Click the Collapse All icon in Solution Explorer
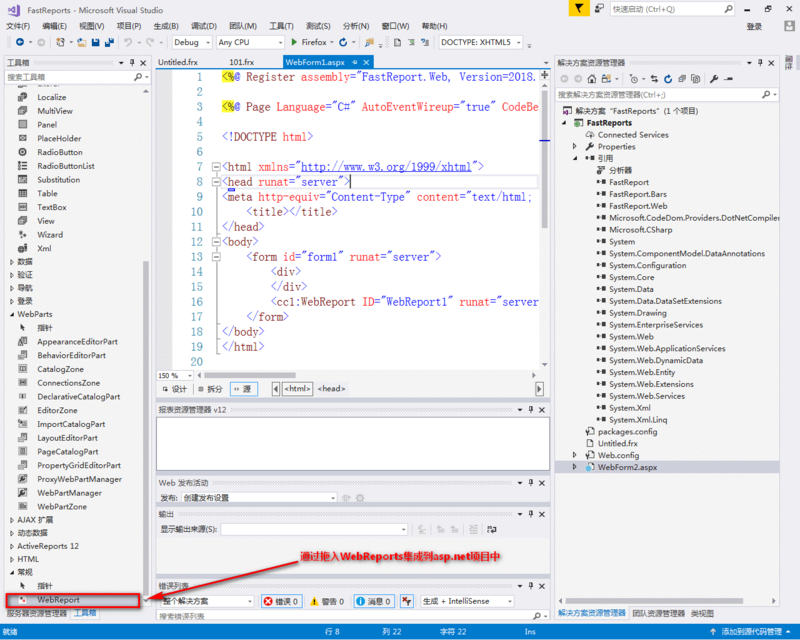Image resolution: width=800 pixels, height=640 pixels. (x=682, y=79)
